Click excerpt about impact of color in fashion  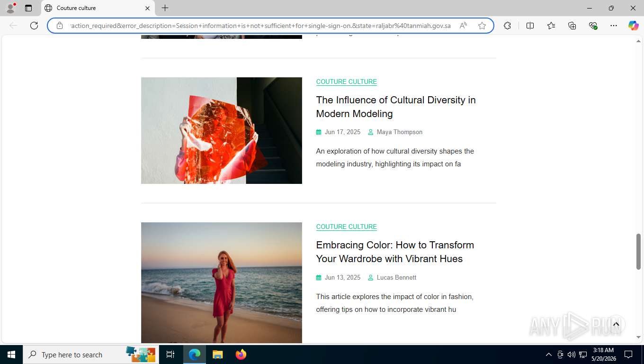395,303
